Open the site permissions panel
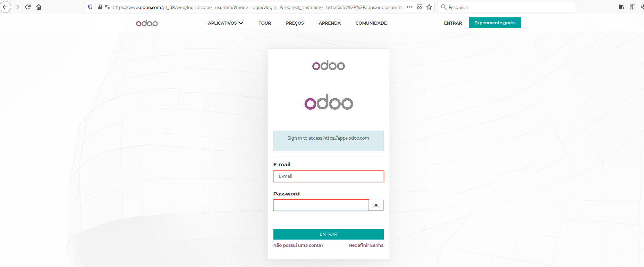644x267 pixels. 107,7
